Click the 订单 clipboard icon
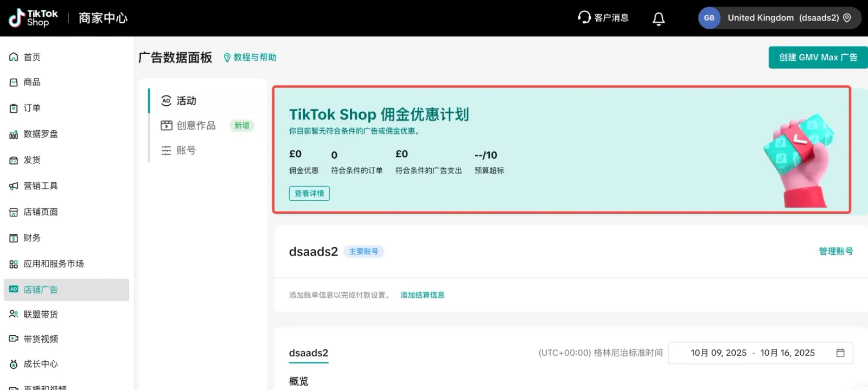The width and height of the screenshot is (868, 390). tap(14, 108)
